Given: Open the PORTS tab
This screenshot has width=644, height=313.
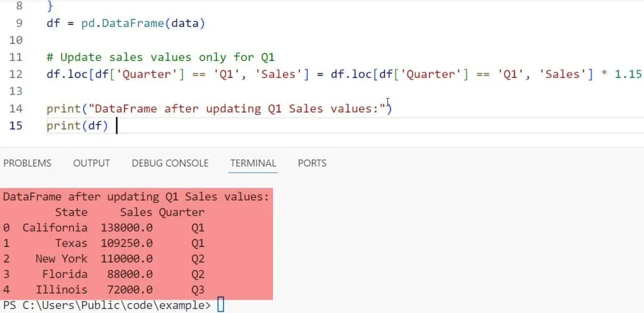Looking at the screenshot, I should [312, 163].
